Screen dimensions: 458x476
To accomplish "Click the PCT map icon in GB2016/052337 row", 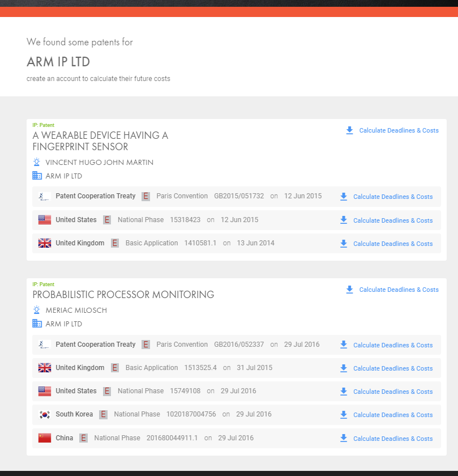I will click(45, 345).
